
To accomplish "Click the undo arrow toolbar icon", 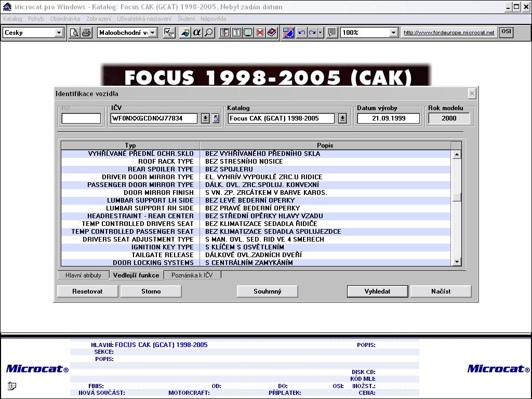I will [x=302, y=33].
